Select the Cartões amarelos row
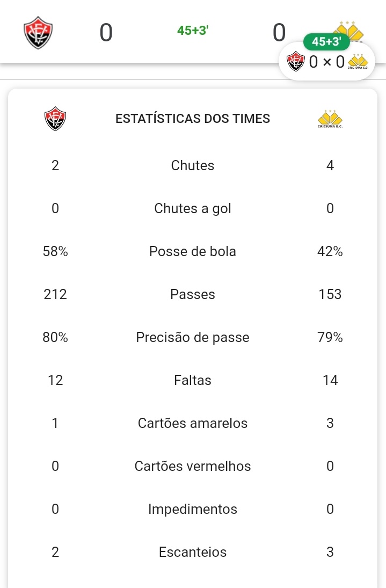This screenshot has height=588, width=386. click(x=193, y=423)
